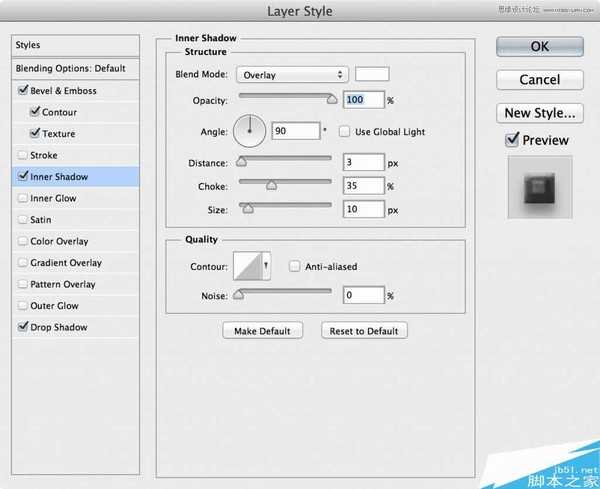Open the Blend Mode Overlay dropdown
The image size is (600, 489).
click(291, 75)
